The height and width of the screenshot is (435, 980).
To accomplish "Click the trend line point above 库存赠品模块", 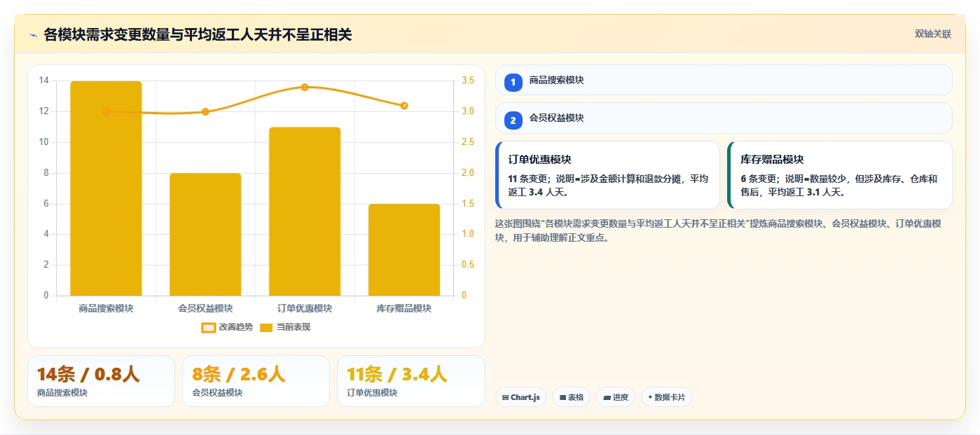I will coord(404,106).
